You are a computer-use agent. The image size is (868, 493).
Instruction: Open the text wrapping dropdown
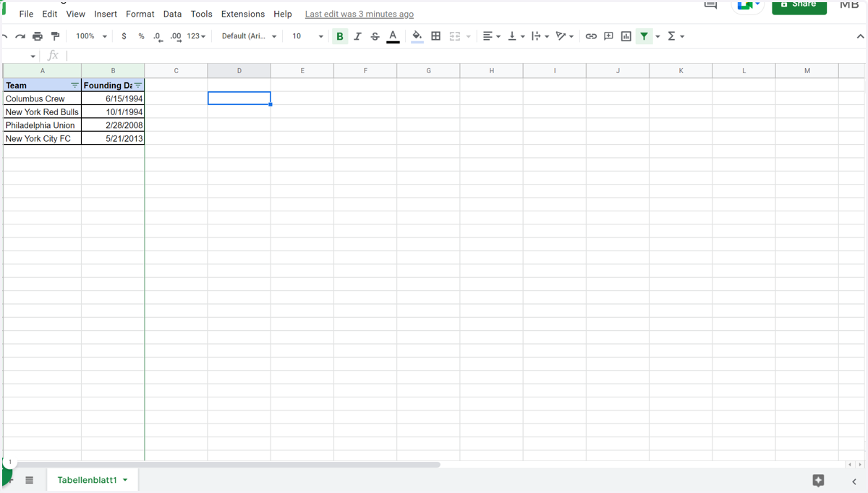tap(540, 36)
